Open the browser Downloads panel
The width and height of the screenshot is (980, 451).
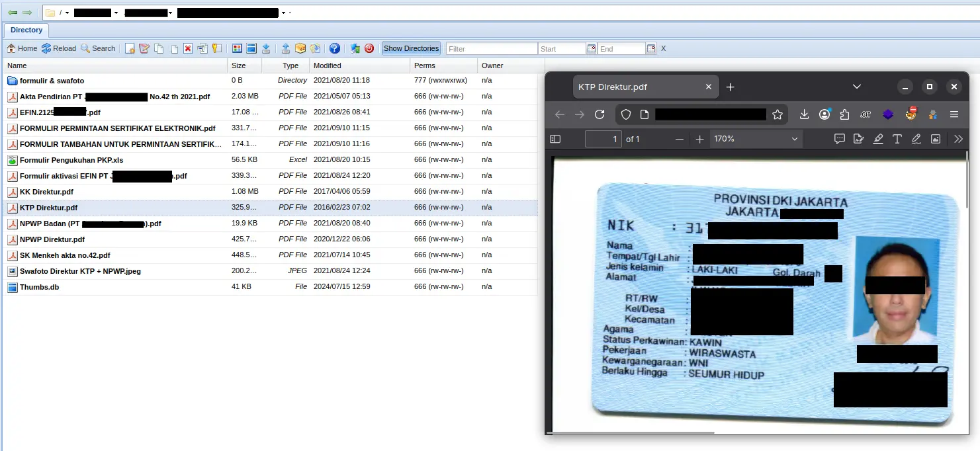[805, 114]
